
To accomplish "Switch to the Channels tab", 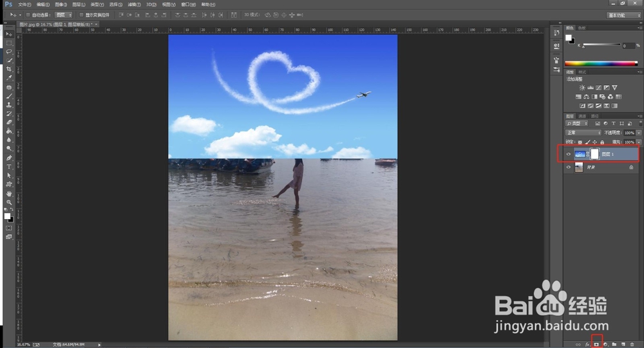I will point(583,116).
